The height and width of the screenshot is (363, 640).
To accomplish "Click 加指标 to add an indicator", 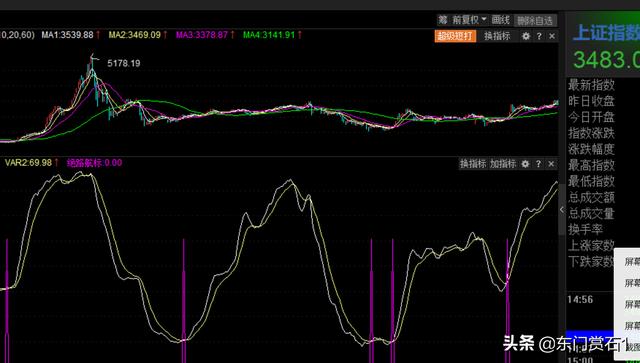I will pyautogui.click(x=503, y=164).
